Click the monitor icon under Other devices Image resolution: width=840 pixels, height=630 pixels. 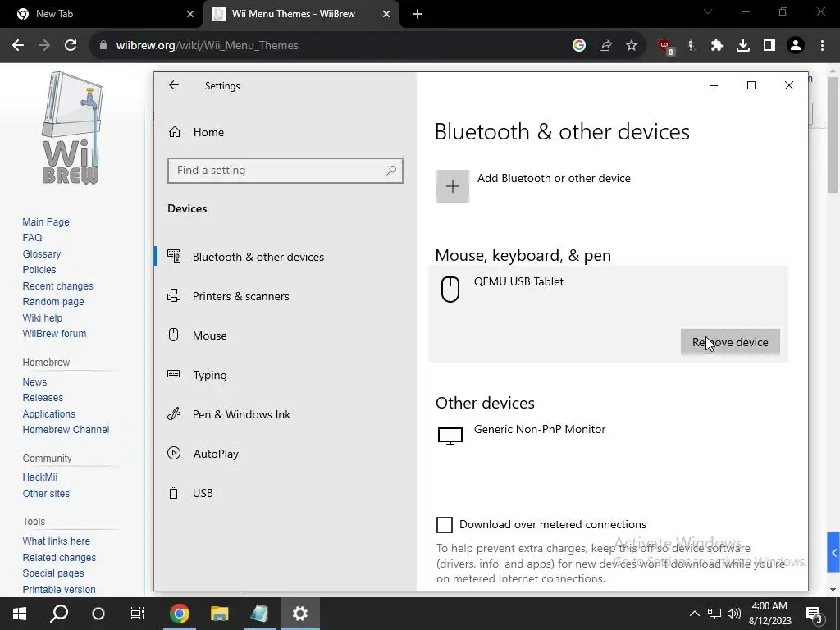coord(450,436)
